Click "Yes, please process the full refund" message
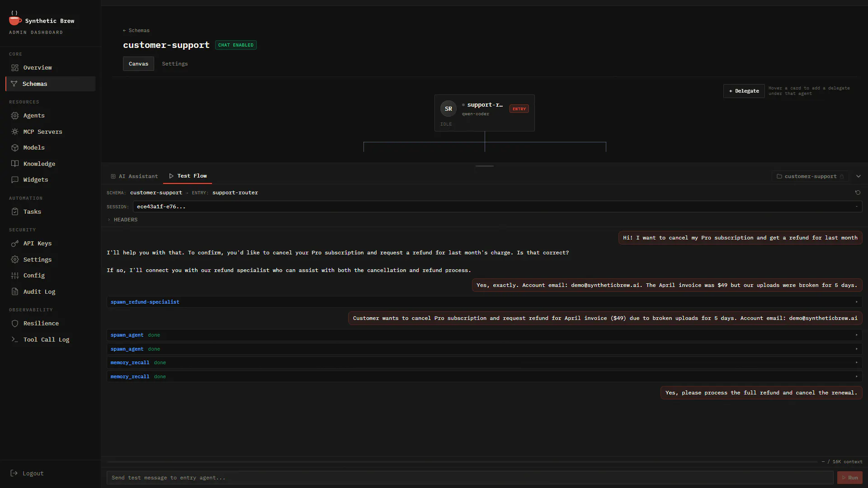 coord(761,393)
